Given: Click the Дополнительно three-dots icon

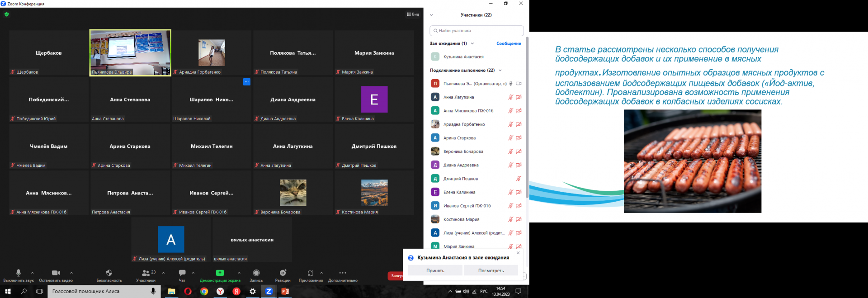Looking at the screenshot, I should tap(343, 273).
